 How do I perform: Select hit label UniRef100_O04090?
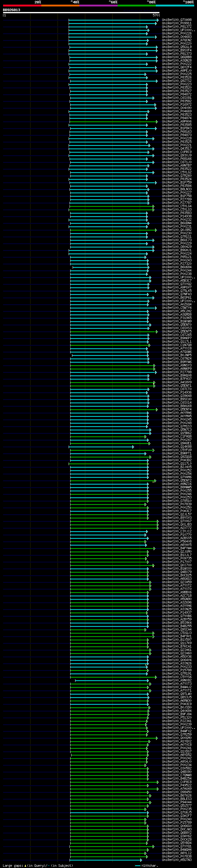[x=177, y=108]
